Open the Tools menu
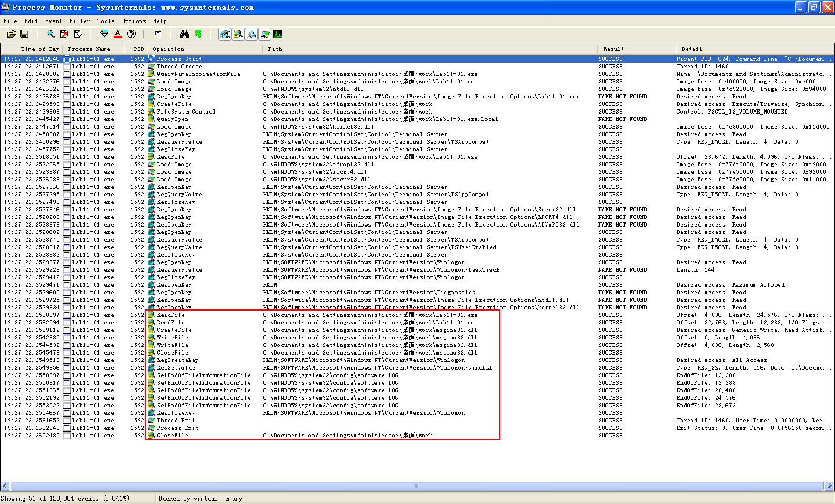Viewport: 835px width, 504px height. (x=106, y=21)
